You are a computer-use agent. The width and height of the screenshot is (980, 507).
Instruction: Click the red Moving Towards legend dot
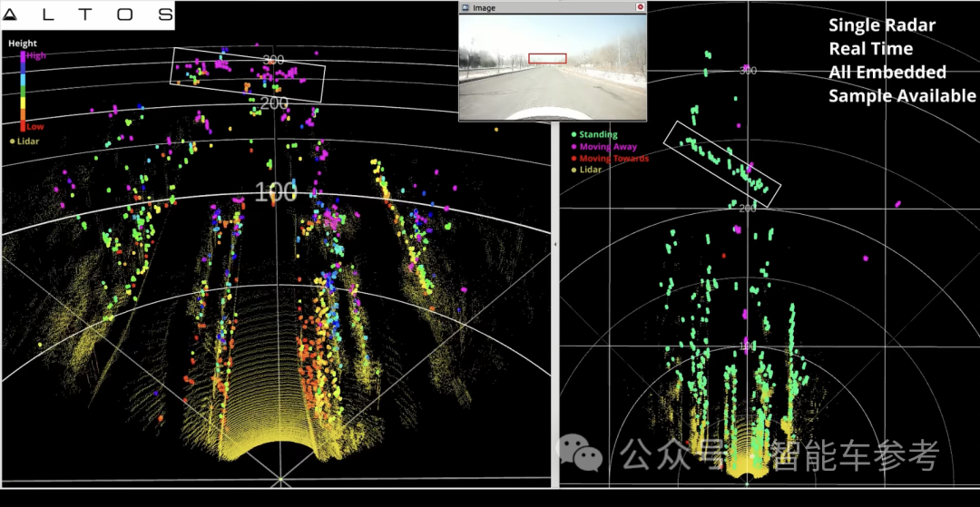coord(573,159)
